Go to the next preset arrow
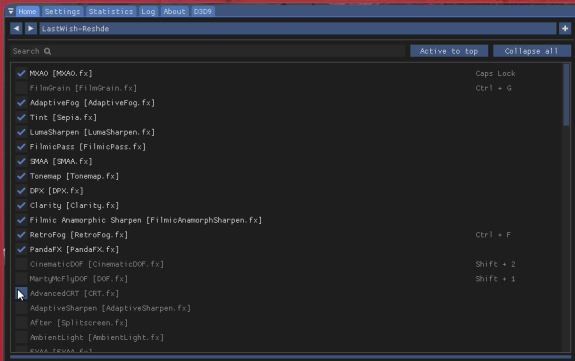The width and height of the screenshot is (575, 361). pyautogui.click(x=31, y=28)
